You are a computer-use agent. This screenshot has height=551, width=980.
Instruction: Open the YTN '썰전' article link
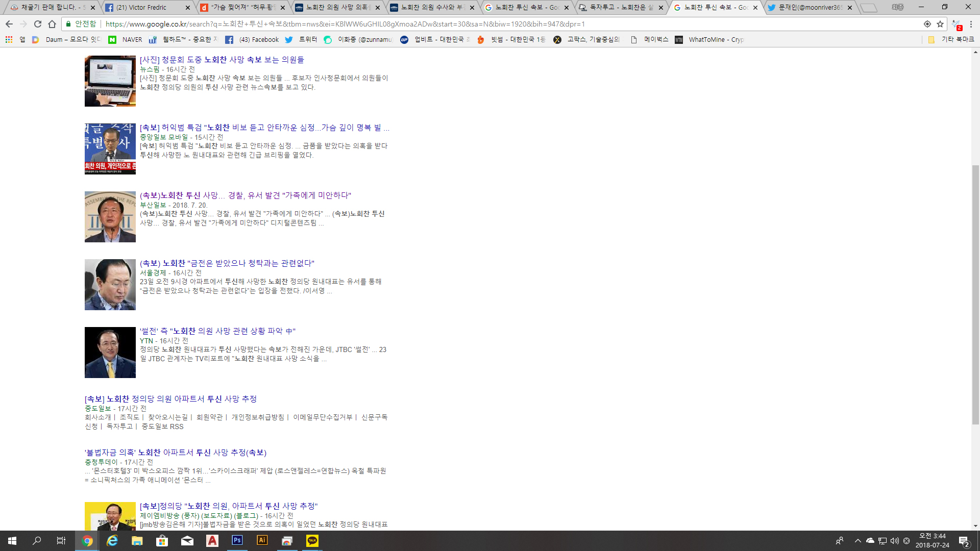(x=217, y=331)
